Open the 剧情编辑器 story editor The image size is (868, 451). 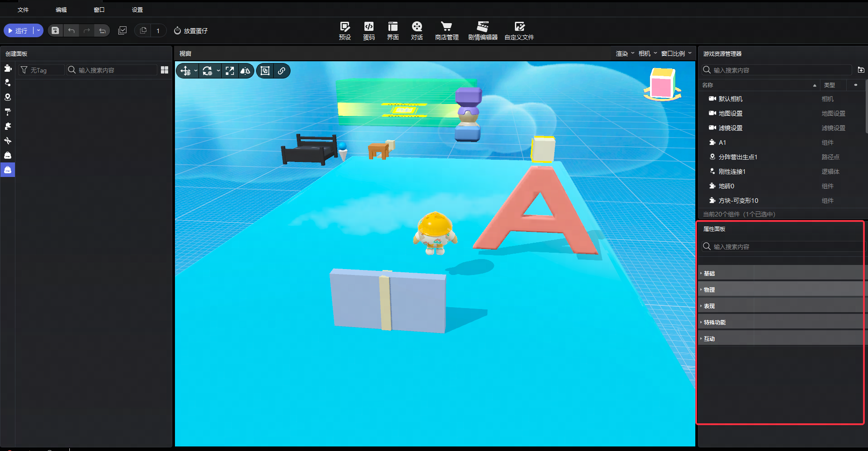483,31
